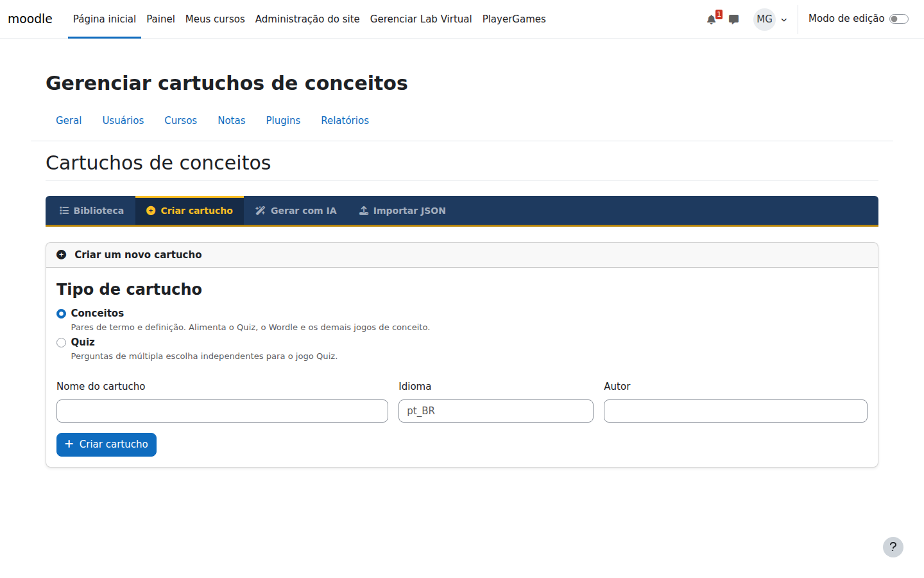Viewport: 924px width, 578px height.
Task: Switch to the Criar cartucho tab
Action: click(189, 211)
